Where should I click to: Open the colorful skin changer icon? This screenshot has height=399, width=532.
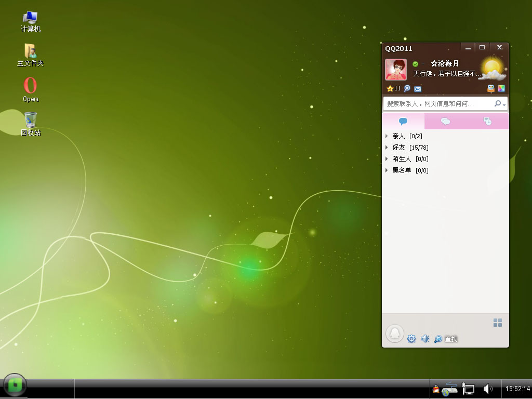click(x=501, y=88)
